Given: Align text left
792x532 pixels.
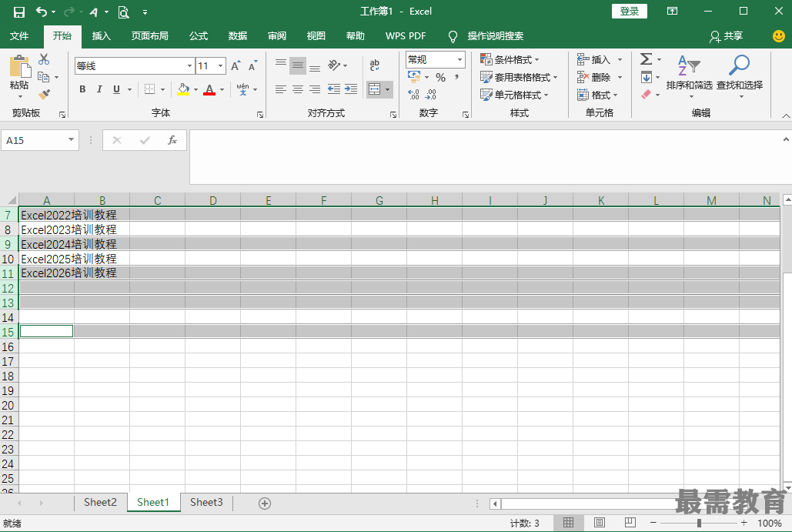Looking at the screenshot, I should coord(281,89).
